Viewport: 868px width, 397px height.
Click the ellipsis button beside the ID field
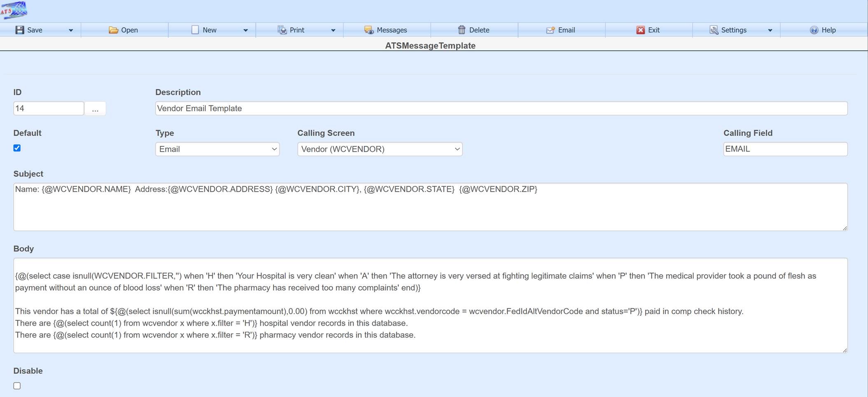(95, 108)
